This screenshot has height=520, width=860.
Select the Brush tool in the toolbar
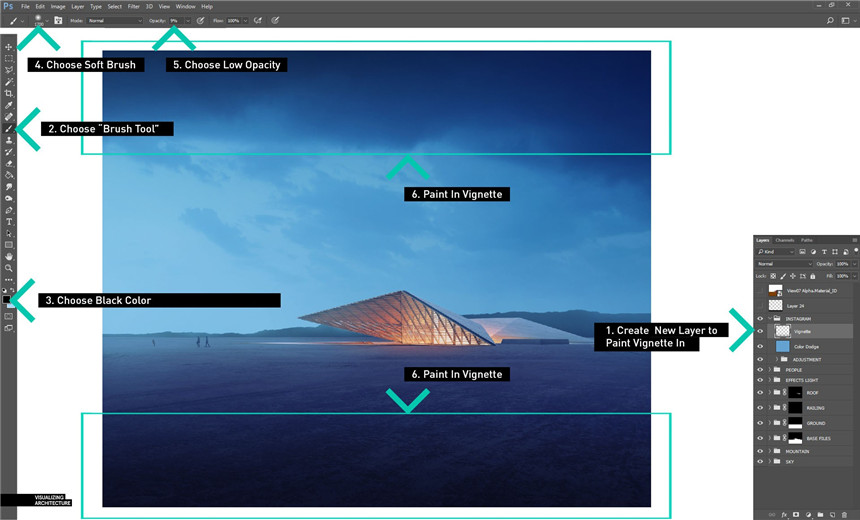pyautogui.click(x=9, y=129)
